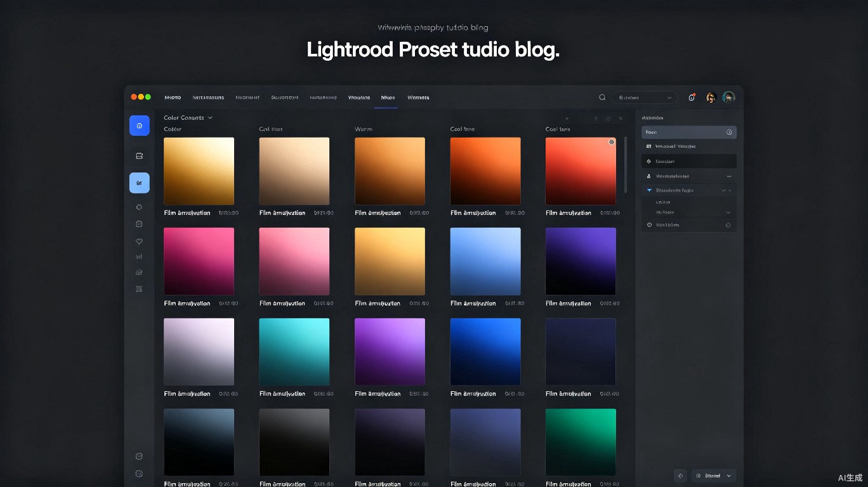This screenshot has height=487, width=868.
Task: Click the search field in the right panel
Action: (x=689, y=133)
